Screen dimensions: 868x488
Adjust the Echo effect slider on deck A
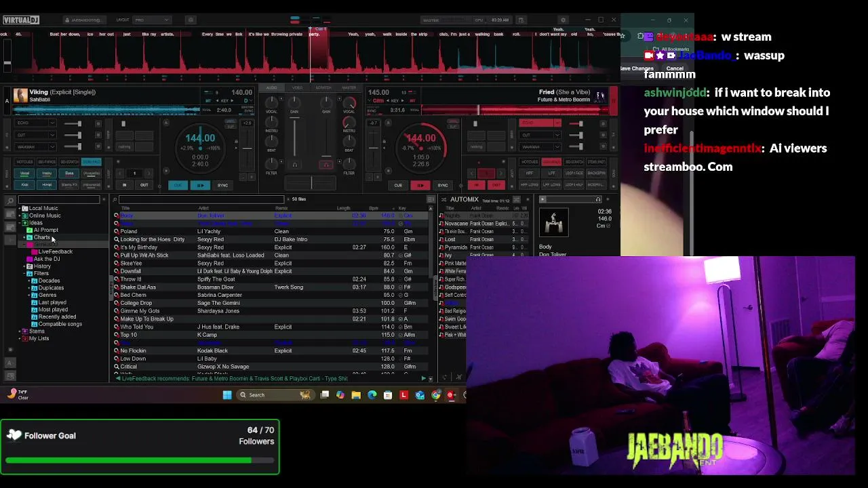pos(73,123)
